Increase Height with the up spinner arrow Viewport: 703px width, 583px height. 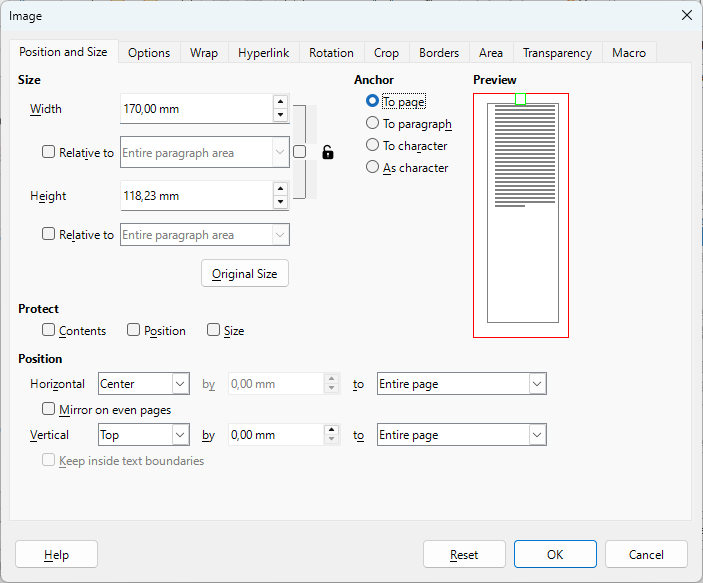coord(280,189)
